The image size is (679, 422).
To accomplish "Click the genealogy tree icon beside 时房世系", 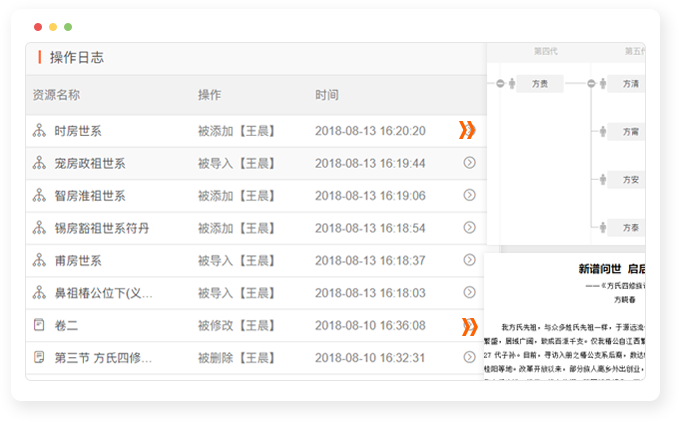I will coord(39,131).
